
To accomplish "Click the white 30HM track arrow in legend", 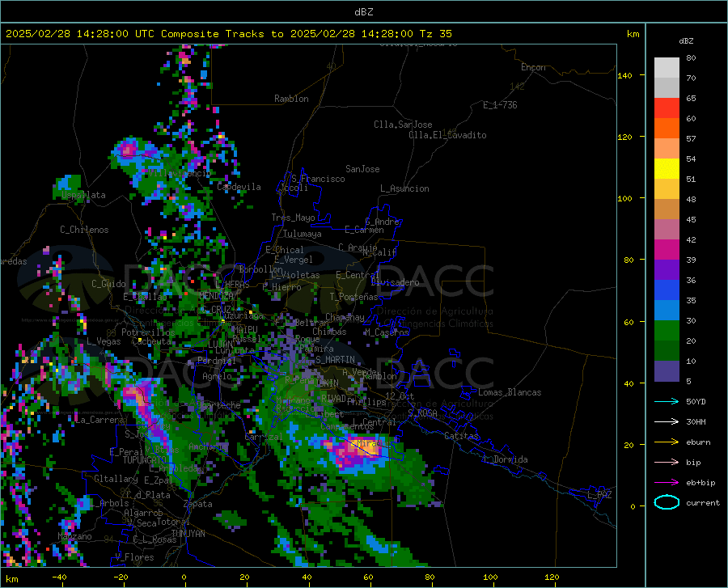I will click(667, 422).
